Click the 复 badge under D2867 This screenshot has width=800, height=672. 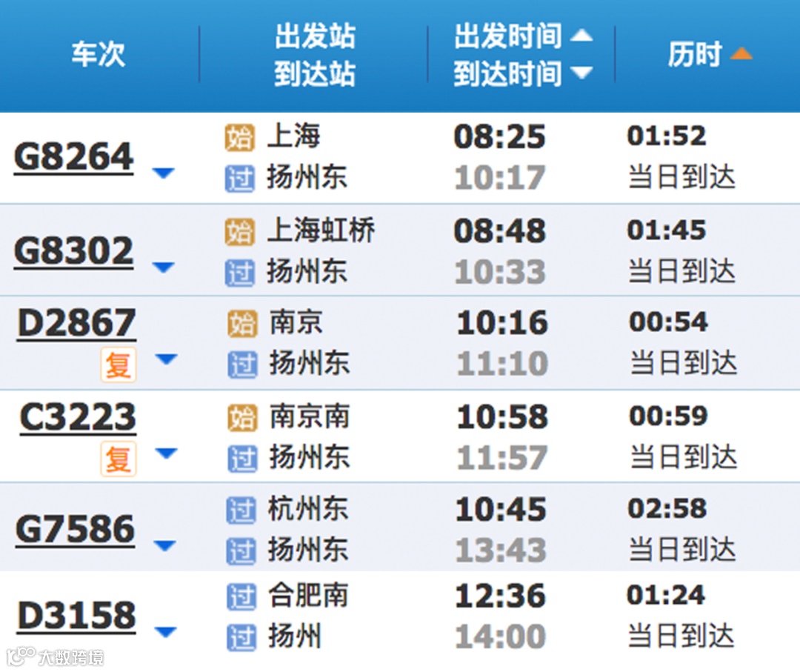119,365
